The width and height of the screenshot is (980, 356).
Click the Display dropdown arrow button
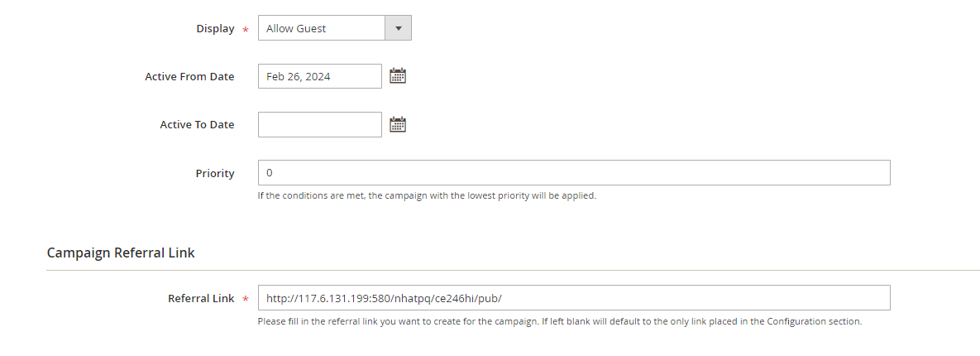pyautogui.click(x=398, y=28)
